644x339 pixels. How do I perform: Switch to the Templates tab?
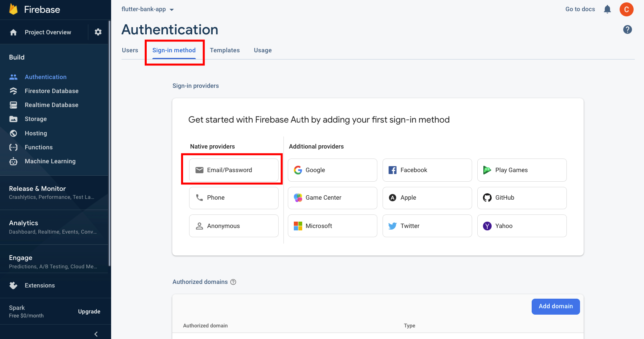tap(225, 50)
